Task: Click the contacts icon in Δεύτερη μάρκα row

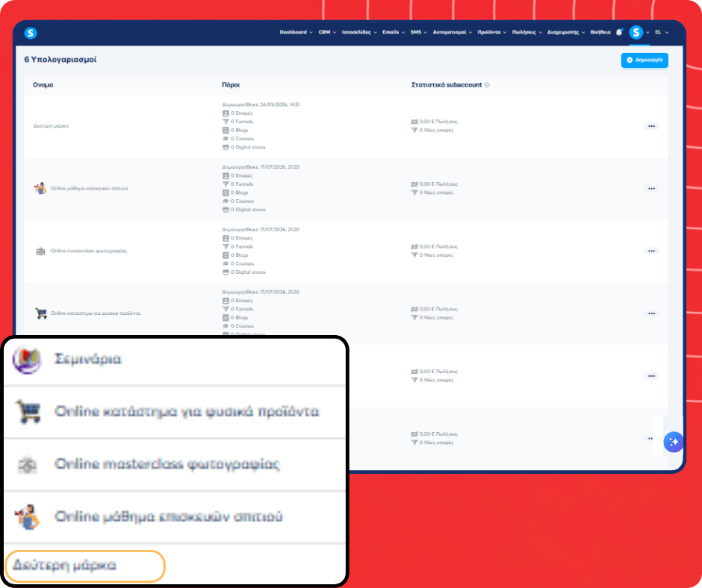Action: [x=226, y=113]
